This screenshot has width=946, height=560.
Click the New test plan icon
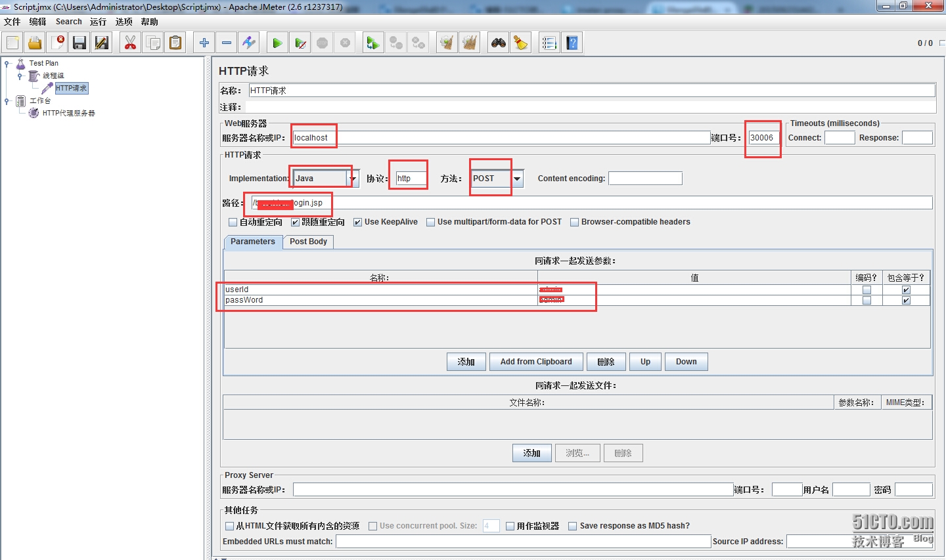coord(12,43)
